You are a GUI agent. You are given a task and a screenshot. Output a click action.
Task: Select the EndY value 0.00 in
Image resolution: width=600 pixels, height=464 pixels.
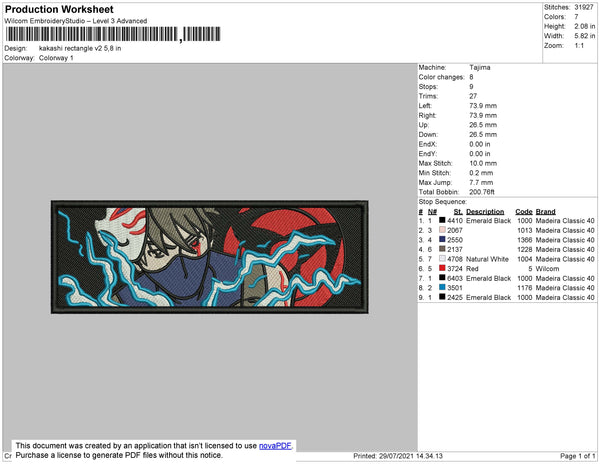(480, 154)
